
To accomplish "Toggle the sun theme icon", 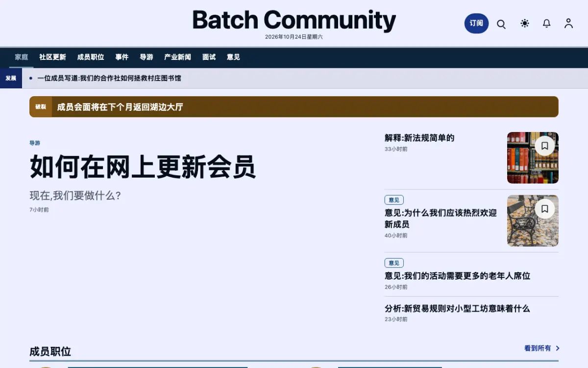I will (x=525, y=24).
